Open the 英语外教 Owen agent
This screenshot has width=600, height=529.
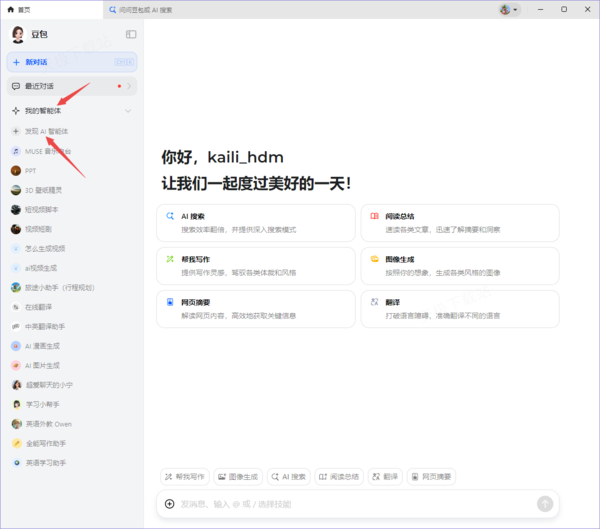(48, 423)
